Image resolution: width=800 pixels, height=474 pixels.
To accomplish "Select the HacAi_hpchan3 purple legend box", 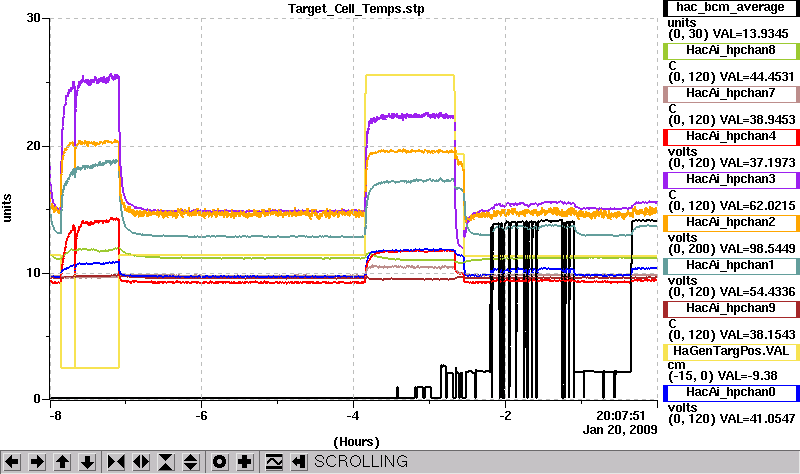I will point(731,180).
